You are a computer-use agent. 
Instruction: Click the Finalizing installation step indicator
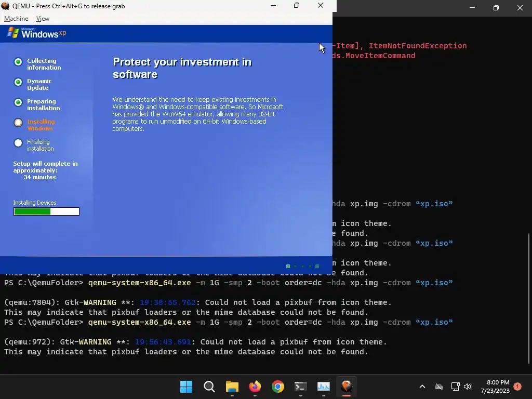[x=18, y=143]
